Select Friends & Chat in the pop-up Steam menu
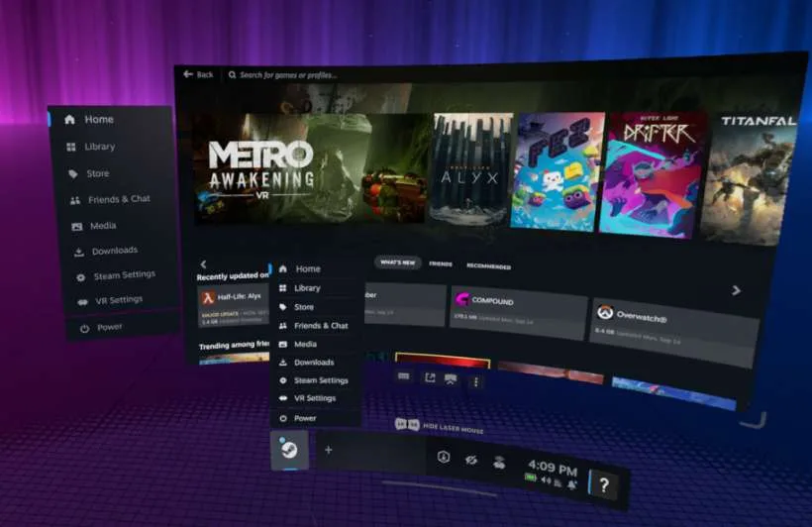The image size is (812, 527). coord(315,326)
